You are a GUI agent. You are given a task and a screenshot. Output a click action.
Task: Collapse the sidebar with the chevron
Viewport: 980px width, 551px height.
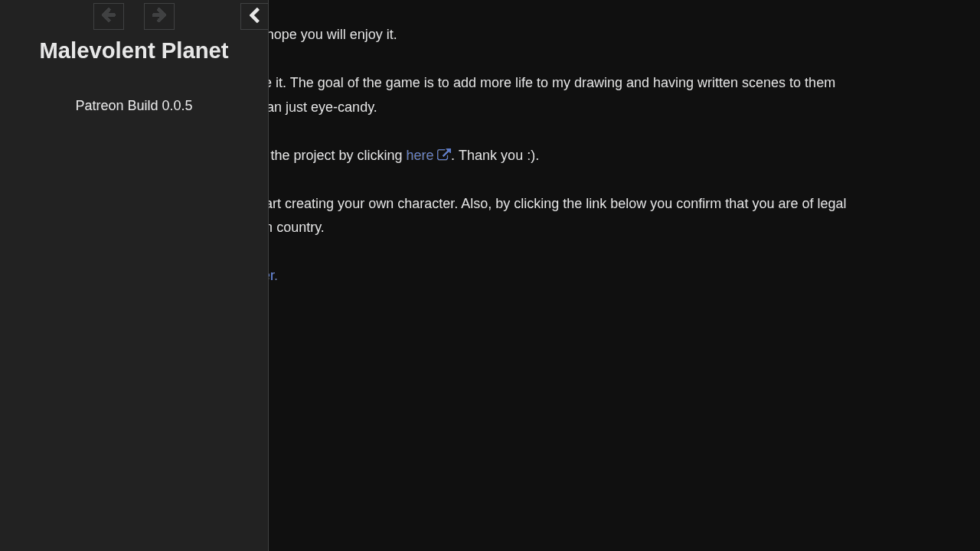254,16
